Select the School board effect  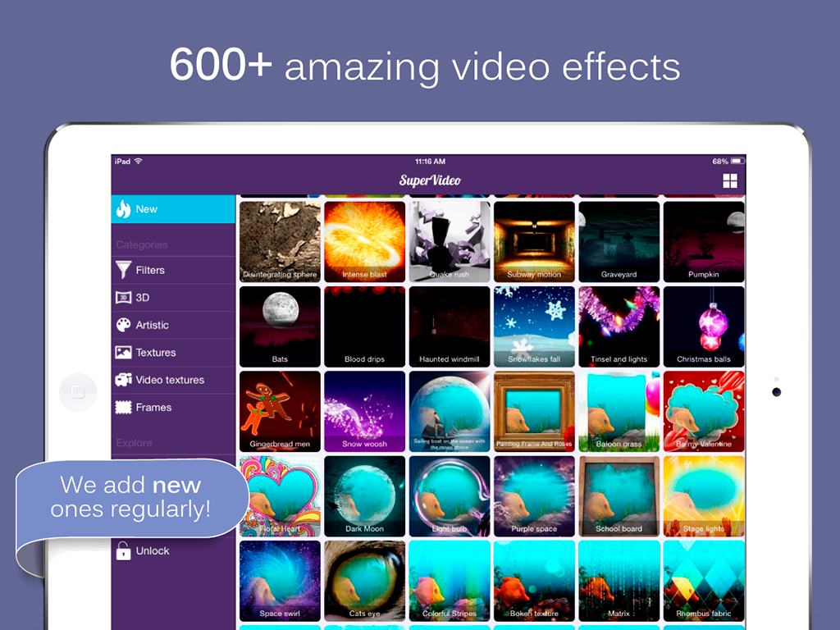(619, 496)
